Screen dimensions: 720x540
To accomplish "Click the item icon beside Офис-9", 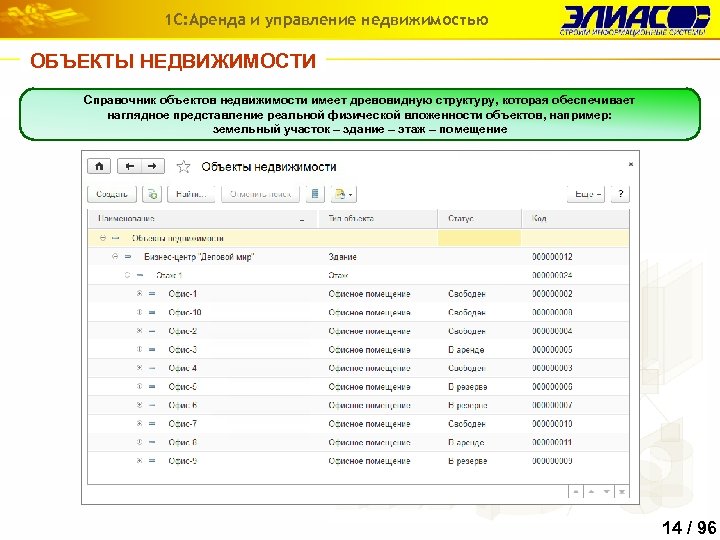I will [x=152, y=461].
